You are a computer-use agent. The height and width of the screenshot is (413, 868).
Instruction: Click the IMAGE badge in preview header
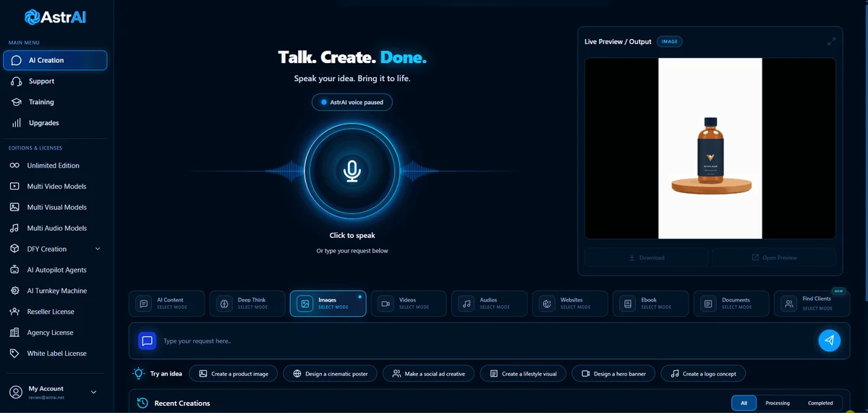coord(670,42)
